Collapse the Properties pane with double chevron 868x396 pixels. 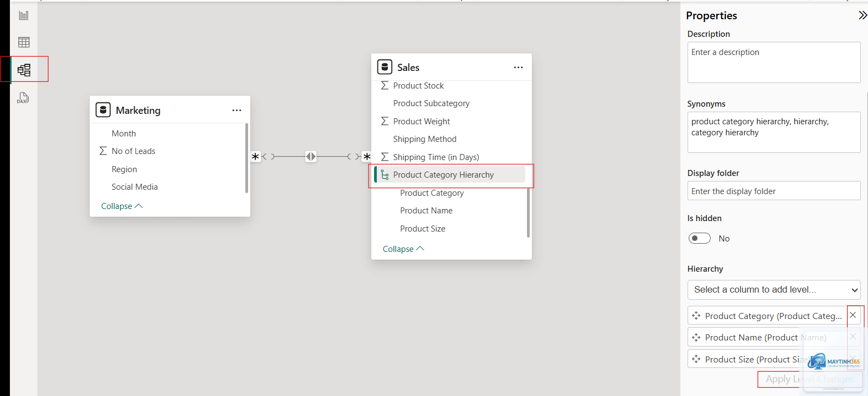[862, 15]
